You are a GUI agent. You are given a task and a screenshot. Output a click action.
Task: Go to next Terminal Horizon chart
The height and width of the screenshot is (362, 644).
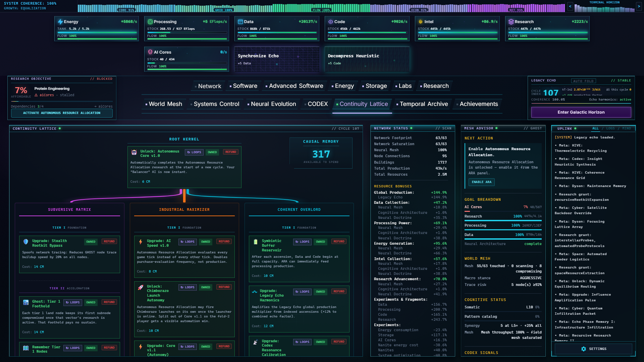[x=639, y=6]
